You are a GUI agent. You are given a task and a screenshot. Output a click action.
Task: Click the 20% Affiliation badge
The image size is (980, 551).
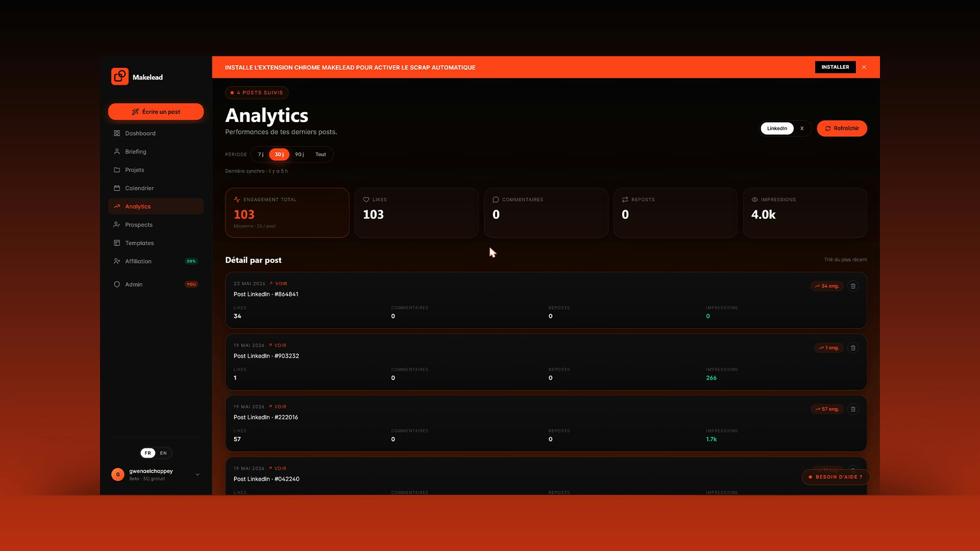pos(191,261)
